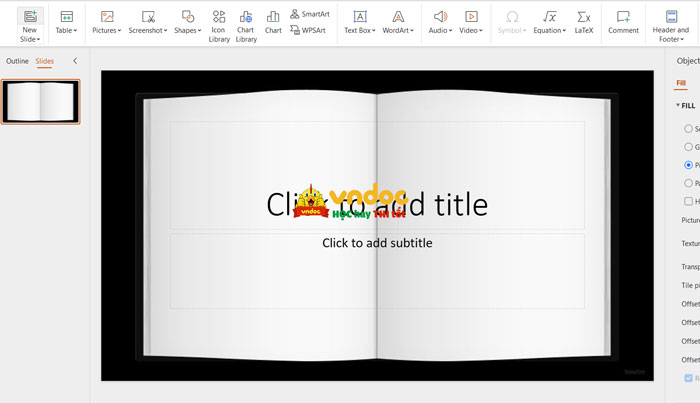700x403 pixels.
Task: Select the second fill radio option
Action: [688, 146]
